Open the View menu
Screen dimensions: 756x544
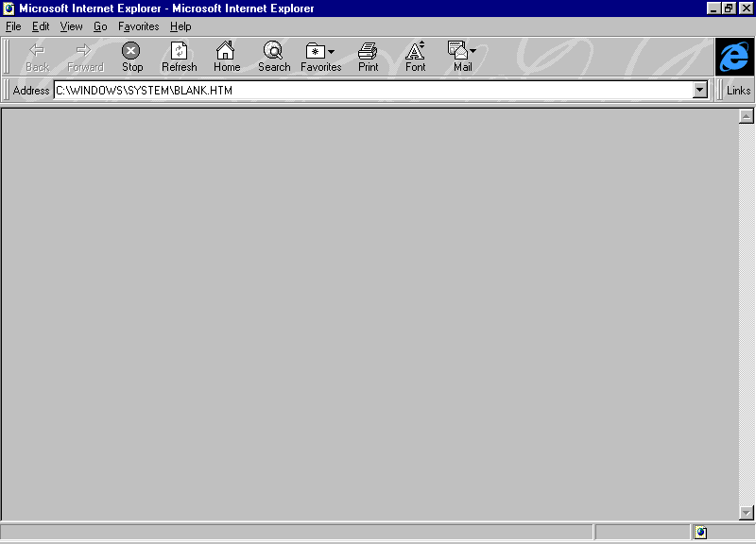tap(71, 26)
